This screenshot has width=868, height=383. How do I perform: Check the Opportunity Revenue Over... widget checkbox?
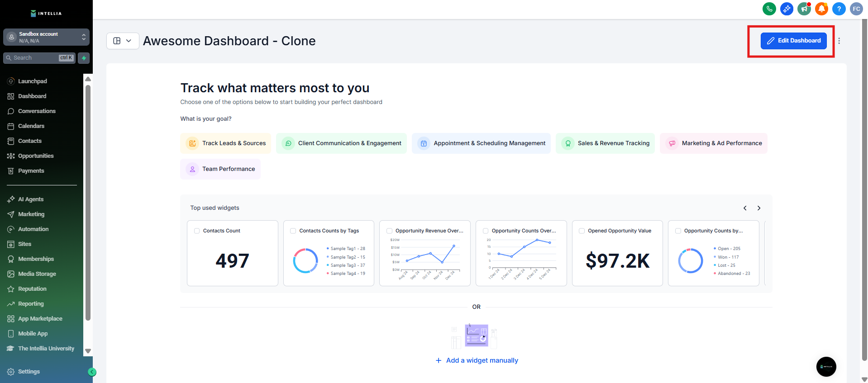click(x=389, y=231)
